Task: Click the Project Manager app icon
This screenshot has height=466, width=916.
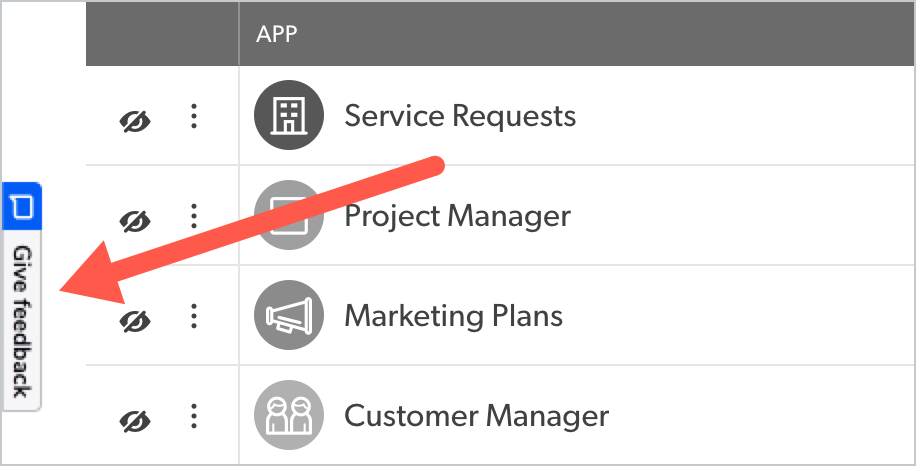Action: tap(289, 215)
